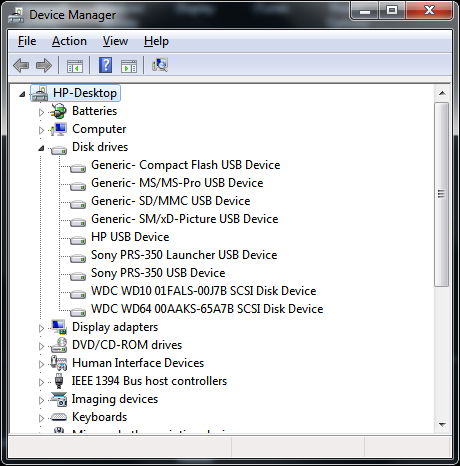The width and height of the screenshot is (460, 466).
Task: Click the Show/Hide Action Pane toolbar icon
Action: click(x=129, y=66)
